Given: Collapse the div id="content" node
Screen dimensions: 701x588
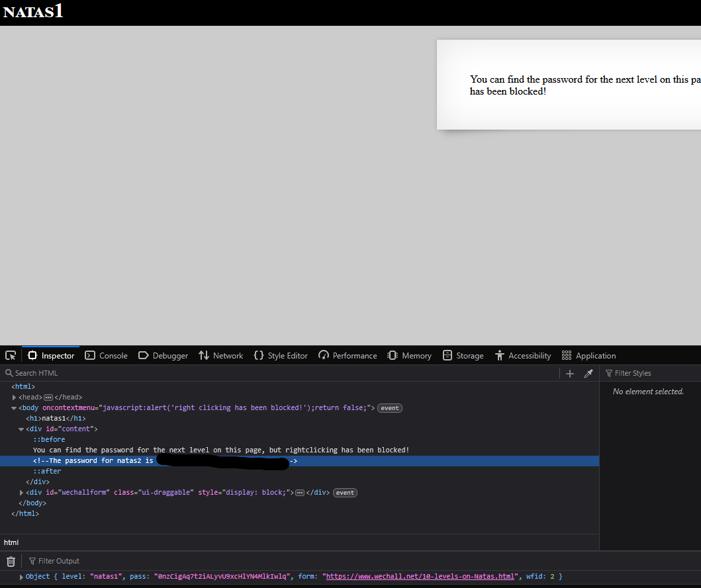Looking at the screenshot, I should tap(21, 429).
